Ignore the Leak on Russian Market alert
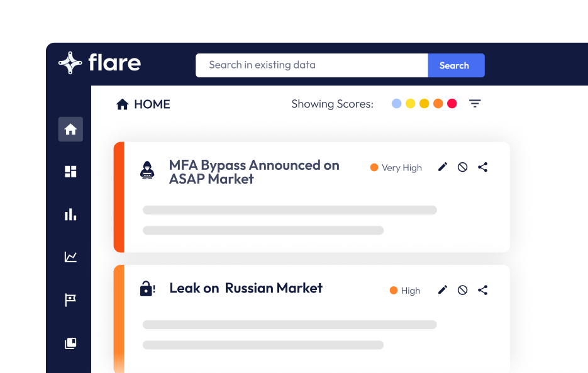 pos(462,290)
